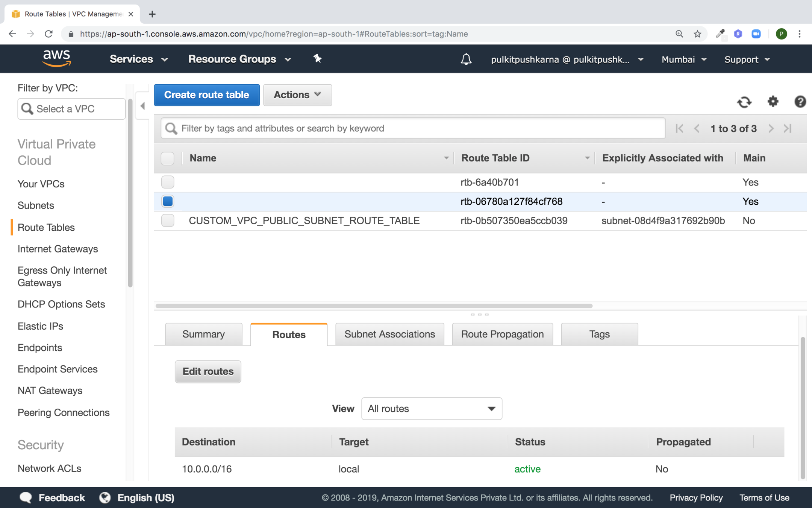The height and width of the screenshot is (508, 812).
Task: Click Create route table button
Action: 206,95
